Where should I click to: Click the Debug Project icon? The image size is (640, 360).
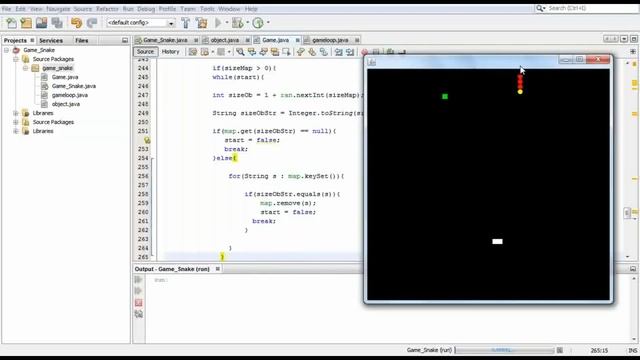point(238,23)
